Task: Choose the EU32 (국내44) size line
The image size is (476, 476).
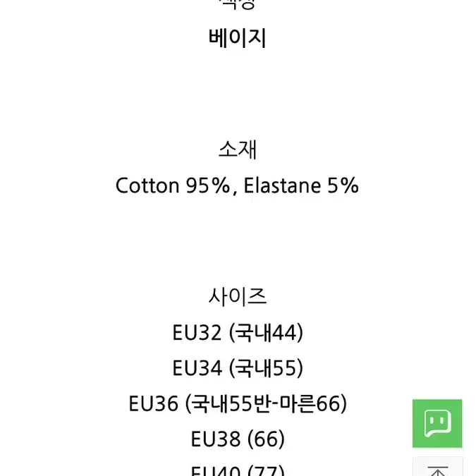Action: 238,333
